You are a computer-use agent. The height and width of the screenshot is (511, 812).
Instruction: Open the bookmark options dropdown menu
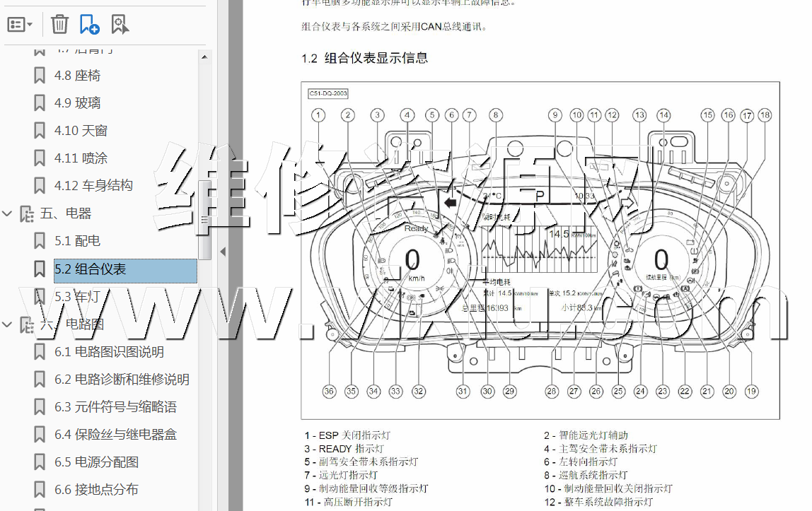coord(20,25)
